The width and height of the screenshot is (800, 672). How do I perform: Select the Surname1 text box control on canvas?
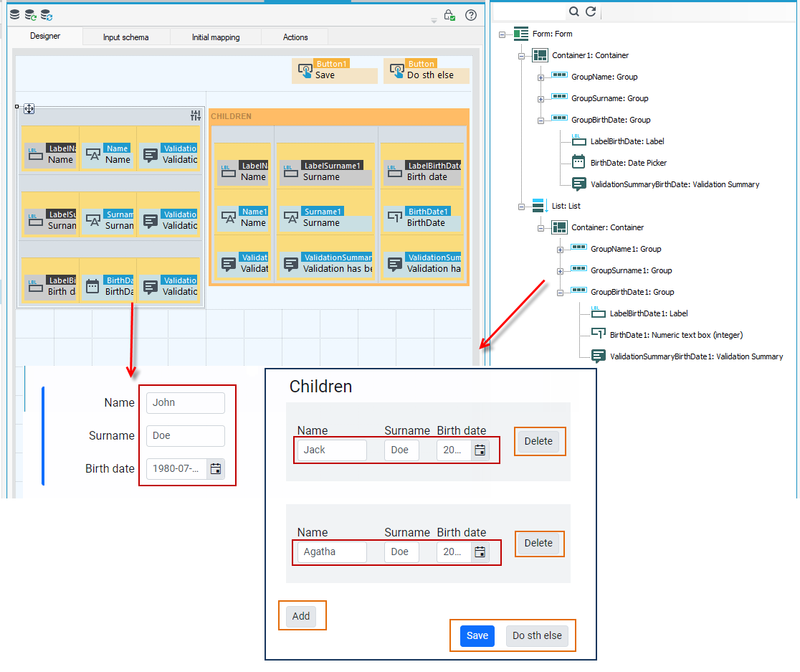click(325, 217)
